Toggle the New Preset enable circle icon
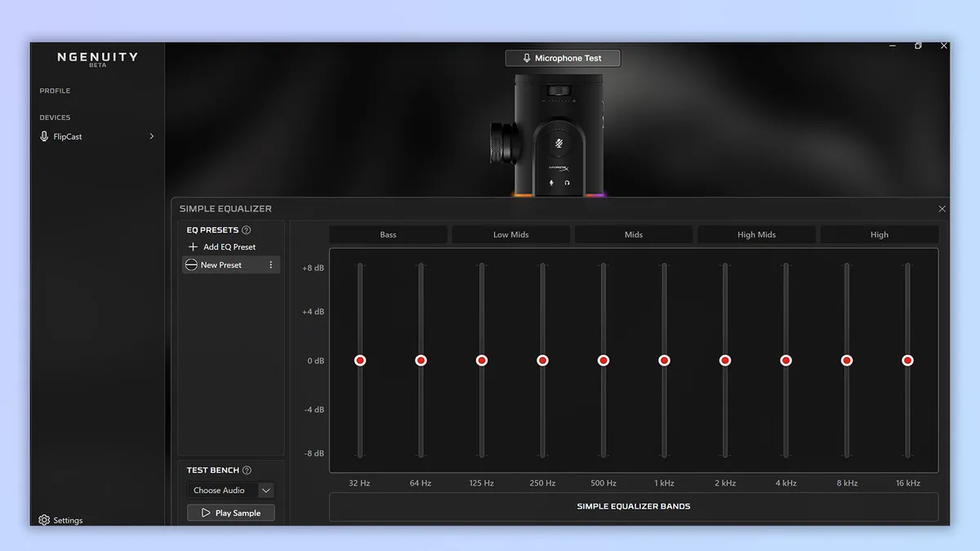 (x=191, y=265)
